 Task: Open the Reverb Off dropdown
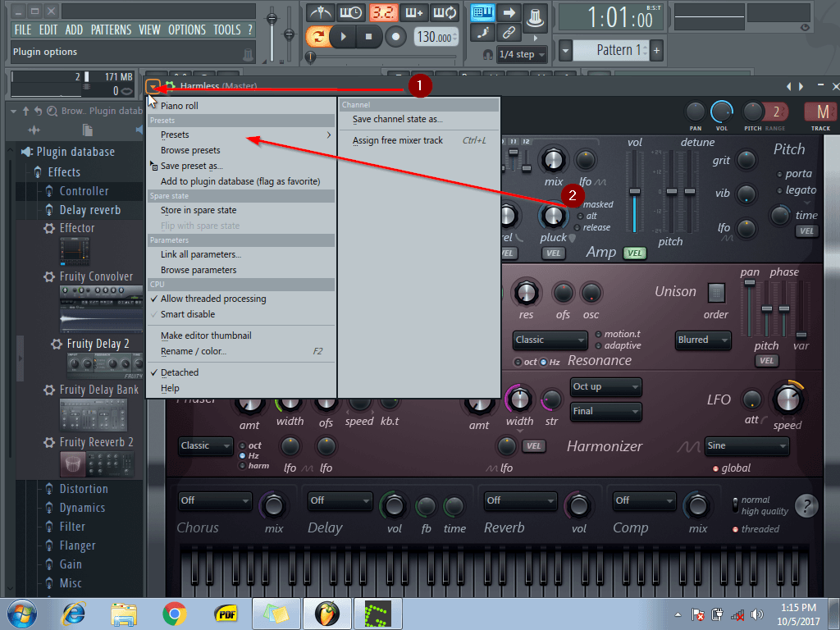pos(520,500)
